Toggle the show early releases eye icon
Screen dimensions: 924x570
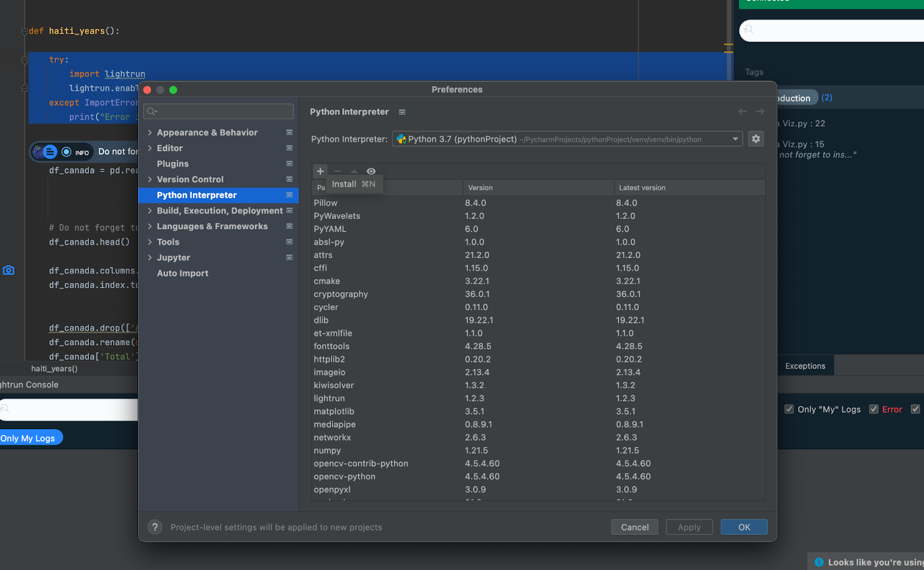pos(371,172)
